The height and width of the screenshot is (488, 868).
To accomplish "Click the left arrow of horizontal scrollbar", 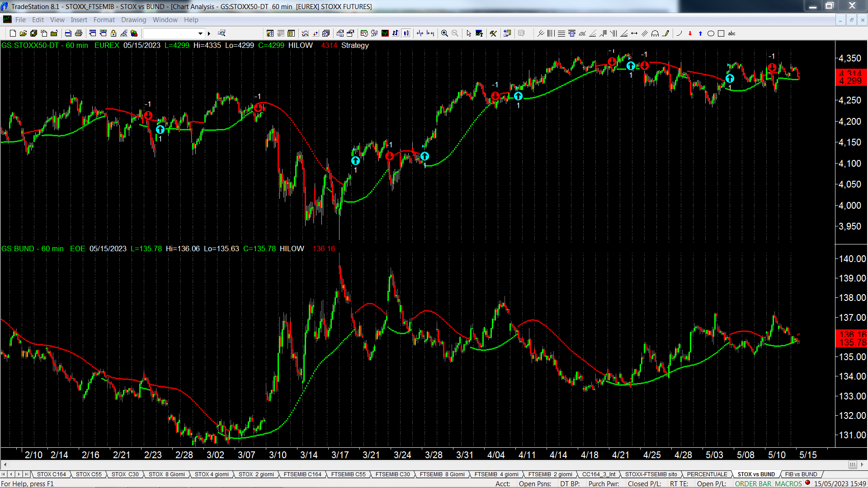I will pyautogui.click(x=5, y=465).
